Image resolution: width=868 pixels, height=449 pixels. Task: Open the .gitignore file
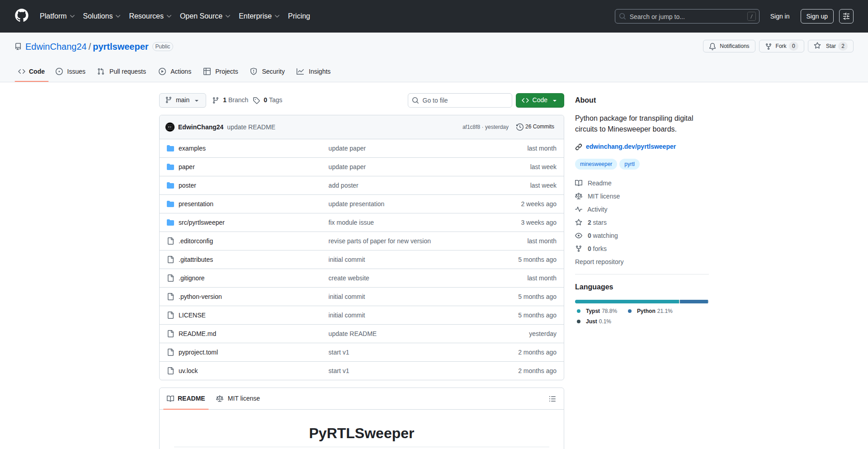tap(191, 278)
